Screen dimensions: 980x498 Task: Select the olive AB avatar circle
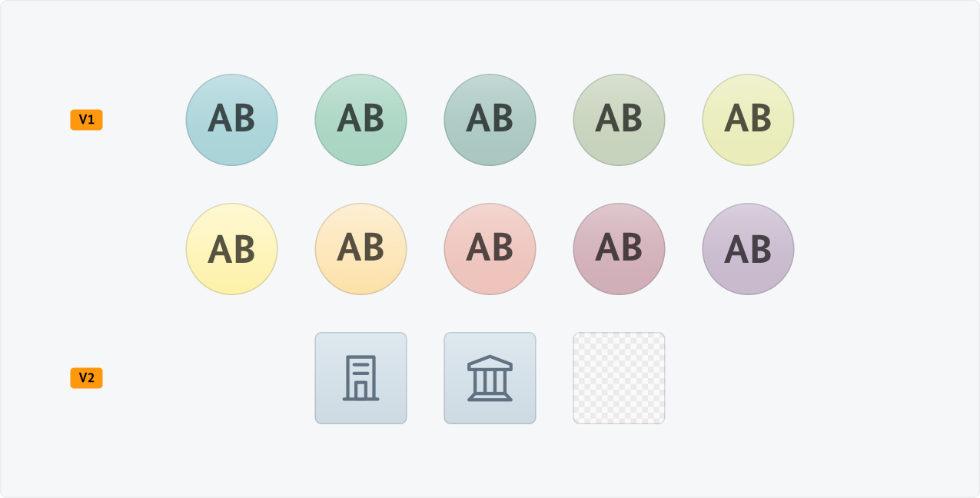(x=619, y=120)
